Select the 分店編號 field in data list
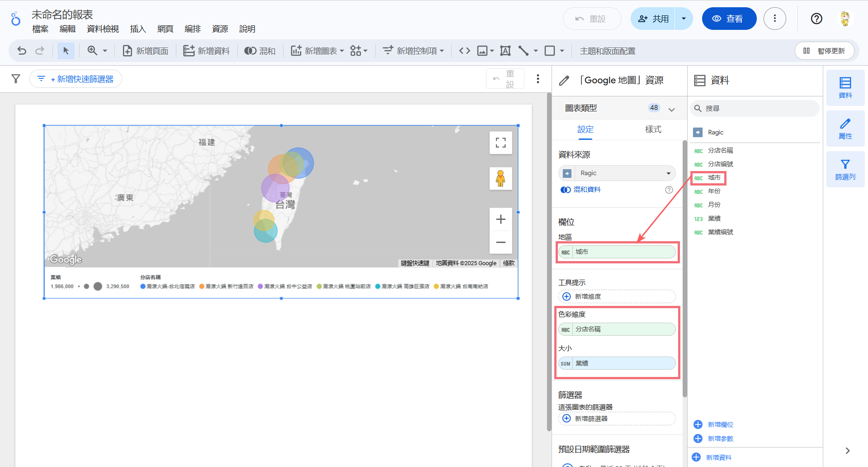Viewport: 868px width, 467px height. [720, 164]
